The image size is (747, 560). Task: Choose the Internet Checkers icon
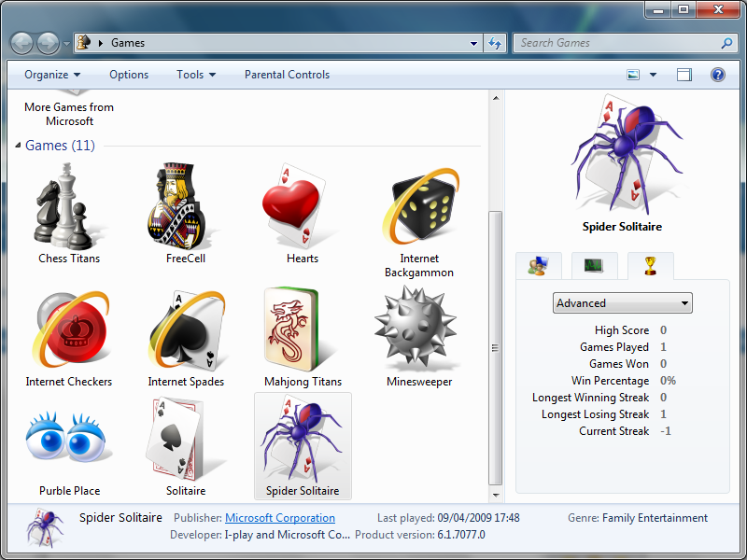coord(72,329)
